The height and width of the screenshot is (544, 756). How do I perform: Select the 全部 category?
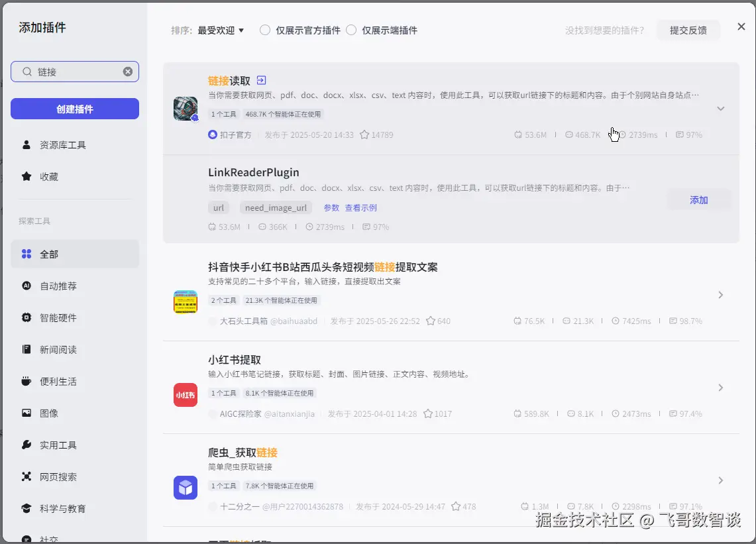[x=75, y=254]
